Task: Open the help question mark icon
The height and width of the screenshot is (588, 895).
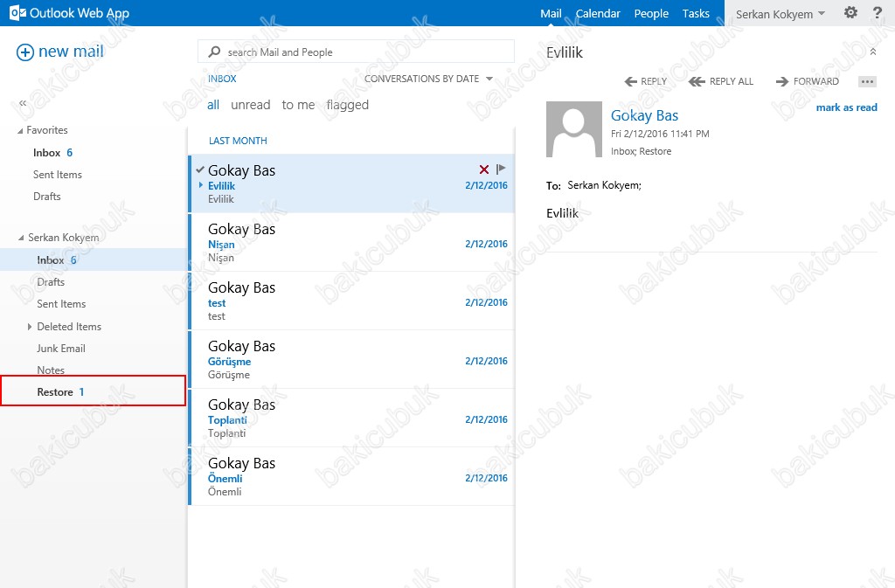Action: (878, 12)
